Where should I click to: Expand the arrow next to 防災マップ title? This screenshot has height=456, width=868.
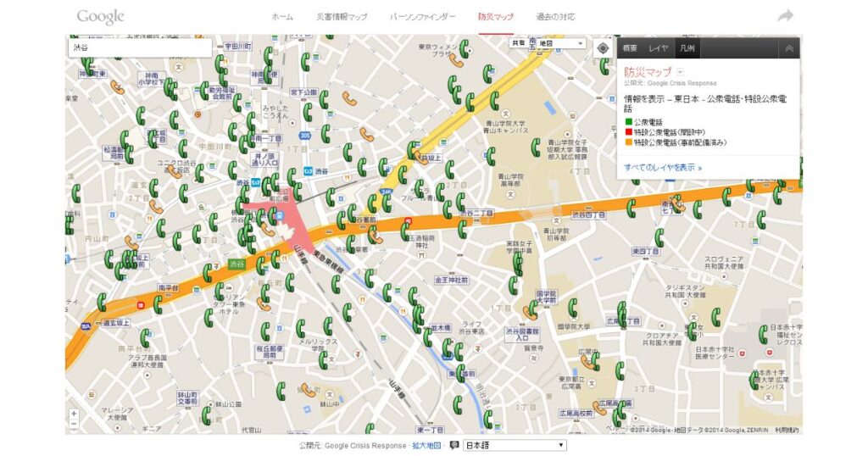click(681, 72)
